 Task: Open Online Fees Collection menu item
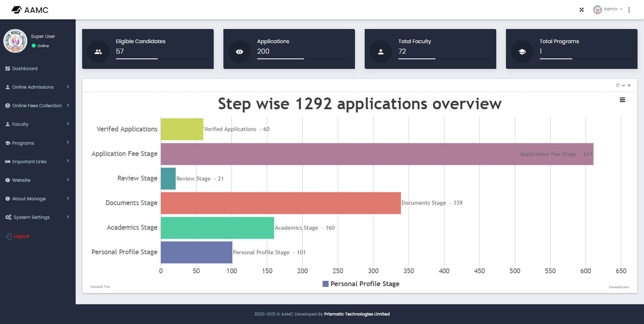(37, 106)
